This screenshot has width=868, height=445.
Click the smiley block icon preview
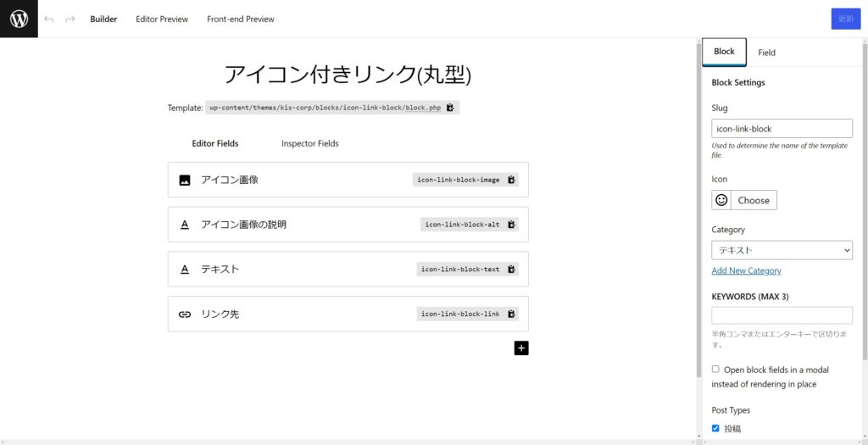pos(721,200)
